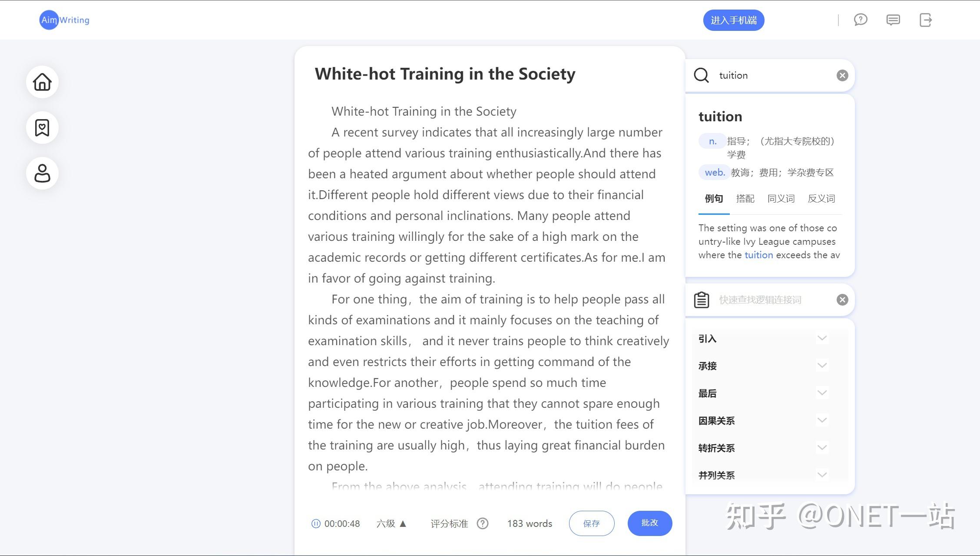The height and width of the screenshot is (556, 980).
Task: Open the feedback message icon
Action: [x=893, y=20]
